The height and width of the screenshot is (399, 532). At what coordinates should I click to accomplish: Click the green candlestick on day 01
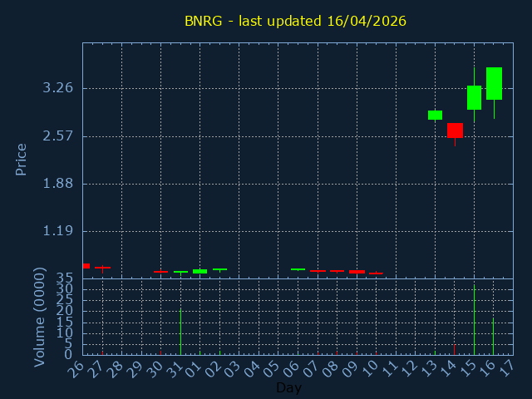(199, 271)
